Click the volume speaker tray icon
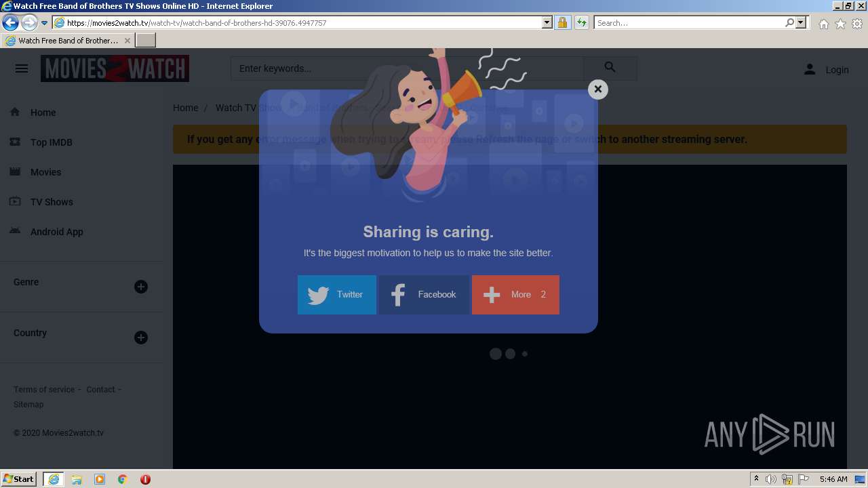This screenshot has width=868, height=488. (x=770, y=479)
